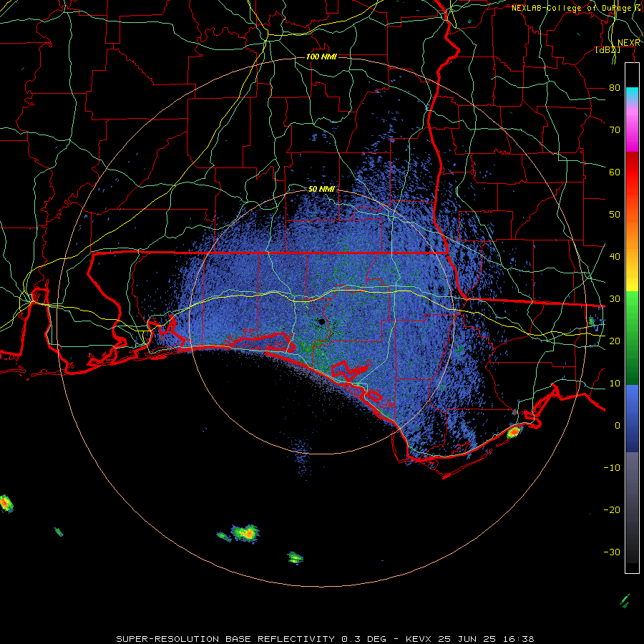Click the KEVX station identifier in caption
Viewport: 644px width, 644px height.
point(419,639)
